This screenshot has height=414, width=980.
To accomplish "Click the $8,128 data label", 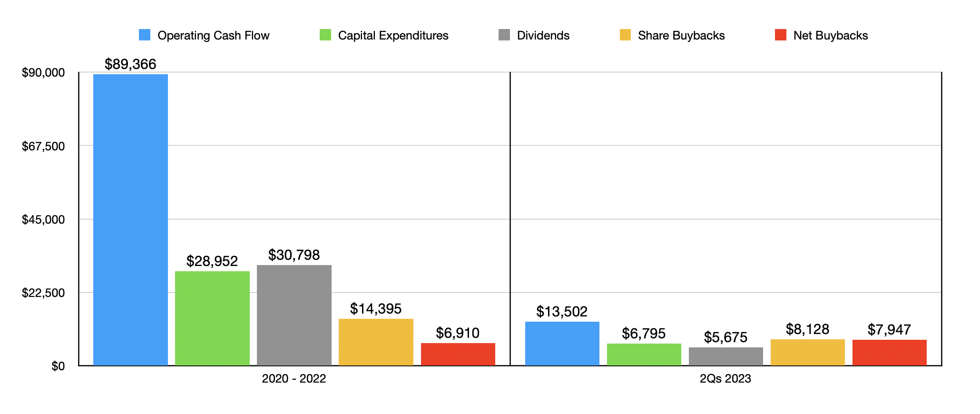I will coord(807,329).
